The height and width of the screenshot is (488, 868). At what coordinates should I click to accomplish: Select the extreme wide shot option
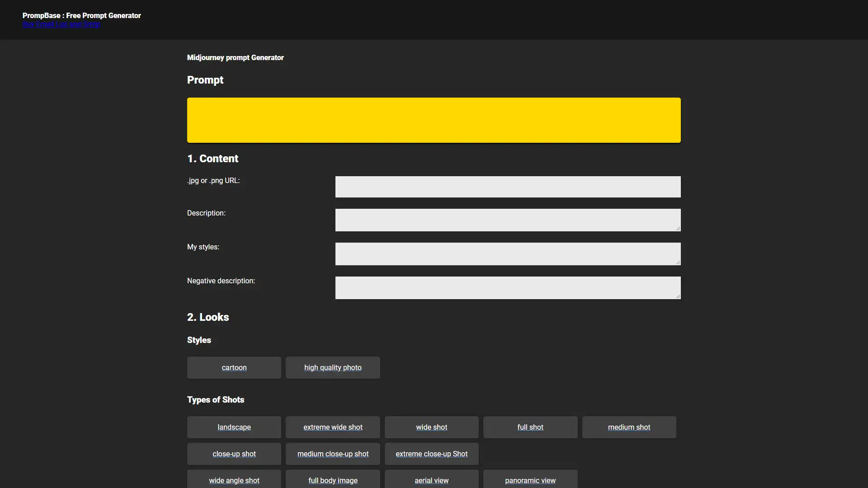pos(333,427)
